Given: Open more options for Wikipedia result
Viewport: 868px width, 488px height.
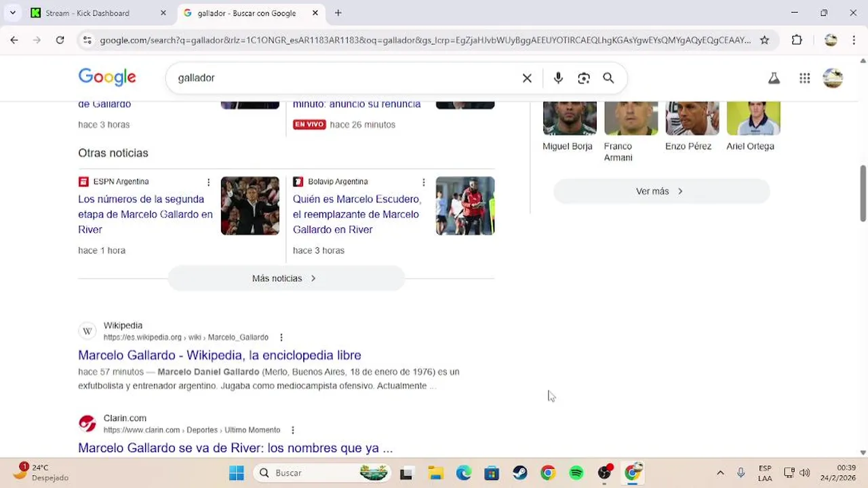Looking at the screenshot, I should [281, 338].
